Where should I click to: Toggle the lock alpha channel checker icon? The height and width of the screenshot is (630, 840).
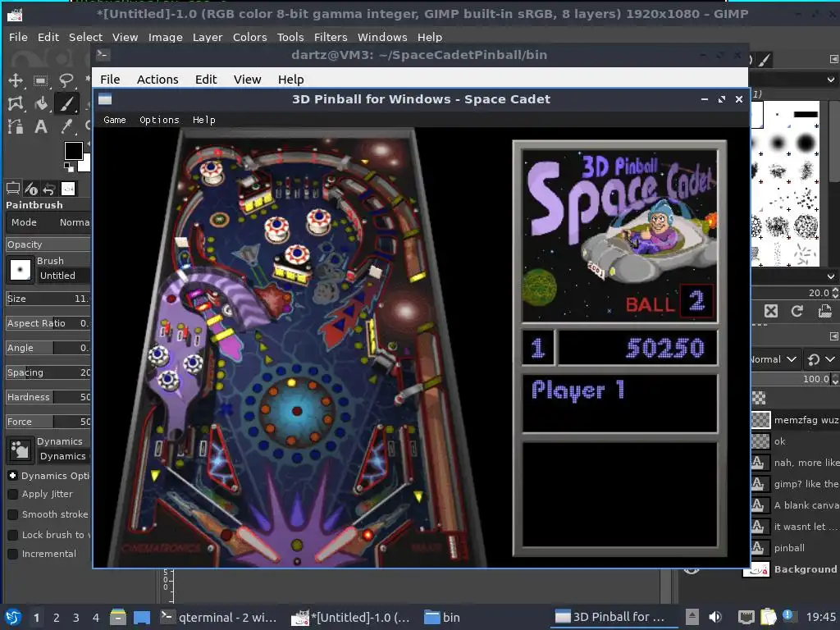[x=759, y=398]
